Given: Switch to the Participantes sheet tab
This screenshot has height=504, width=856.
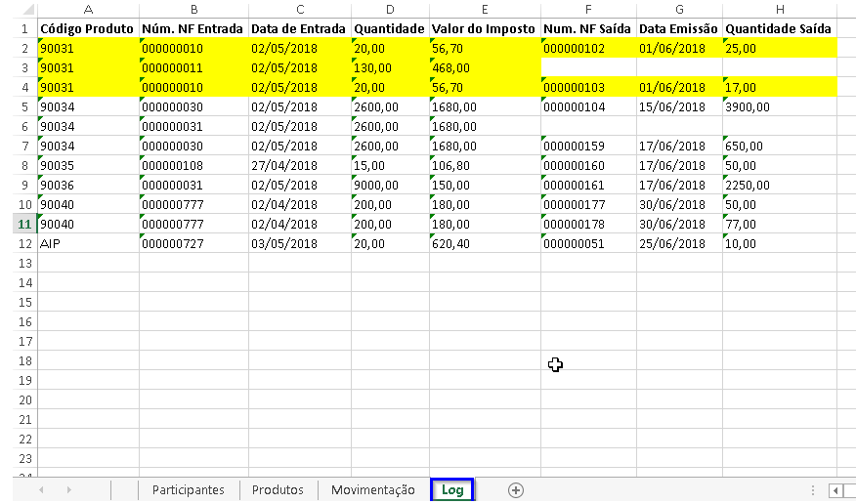Looking at the screenshot, I should pos(188,490).
